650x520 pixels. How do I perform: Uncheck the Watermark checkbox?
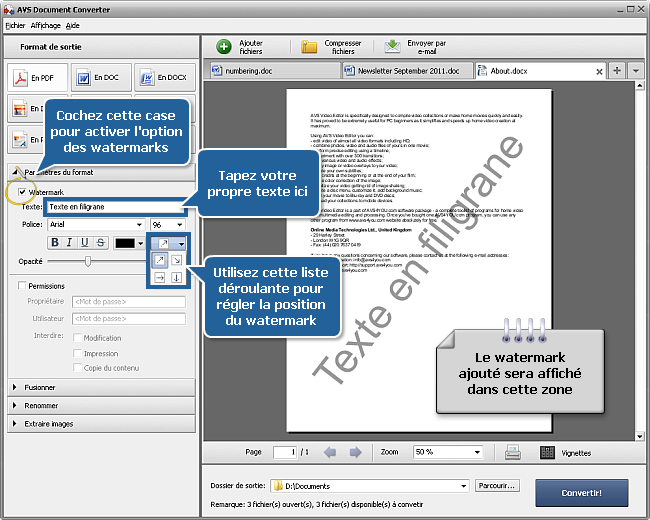point(22,192)
